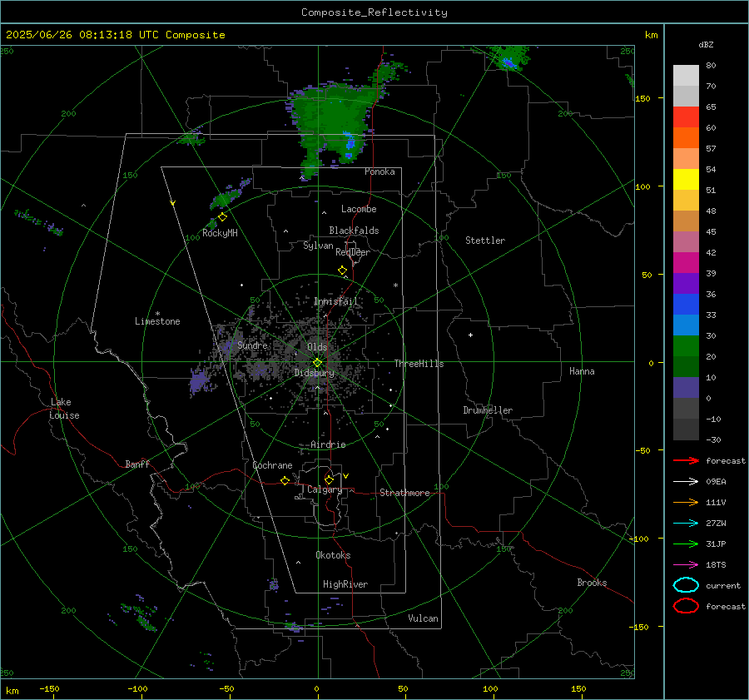This screenshot has height=700, width=749.
Task: Click the 10 dBZ slate blue swatch
Action: 686,388
